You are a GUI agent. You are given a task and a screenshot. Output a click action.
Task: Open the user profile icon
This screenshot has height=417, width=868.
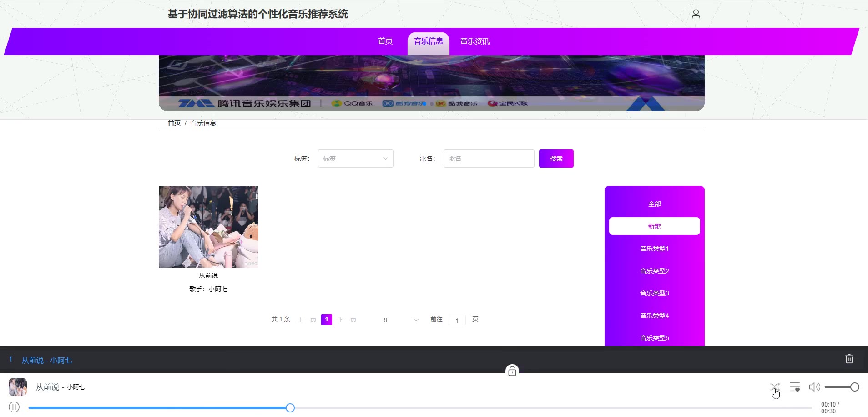click(x=696, y=14)
